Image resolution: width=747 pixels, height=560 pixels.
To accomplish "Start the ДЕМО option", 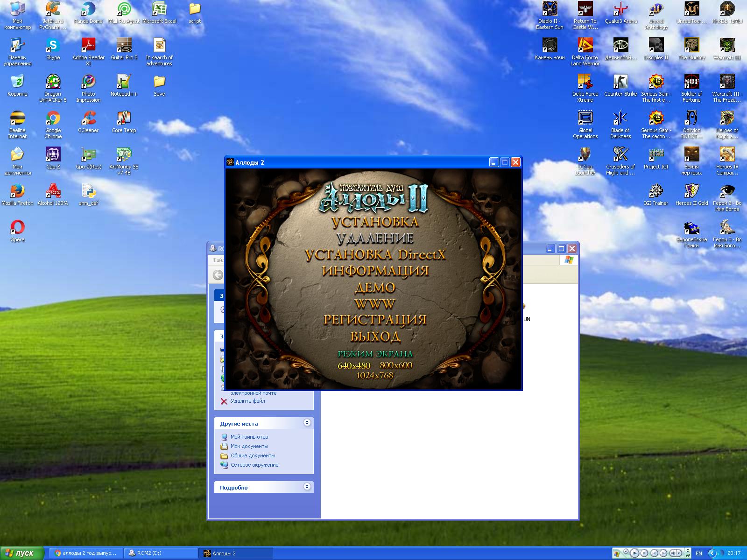I will [375, 287].
